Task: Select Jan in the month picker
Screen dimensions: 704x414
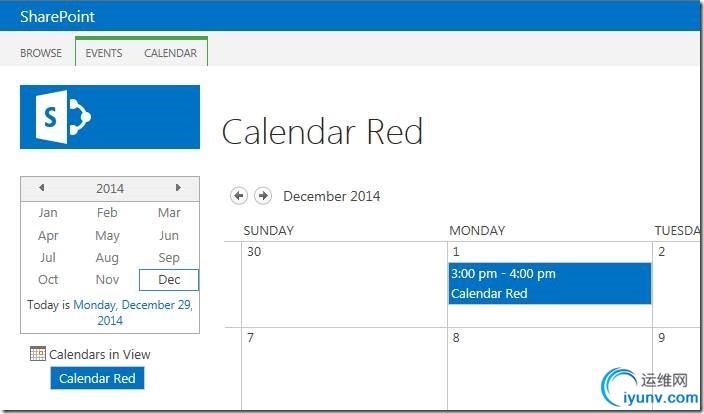Action: point(48,212)
